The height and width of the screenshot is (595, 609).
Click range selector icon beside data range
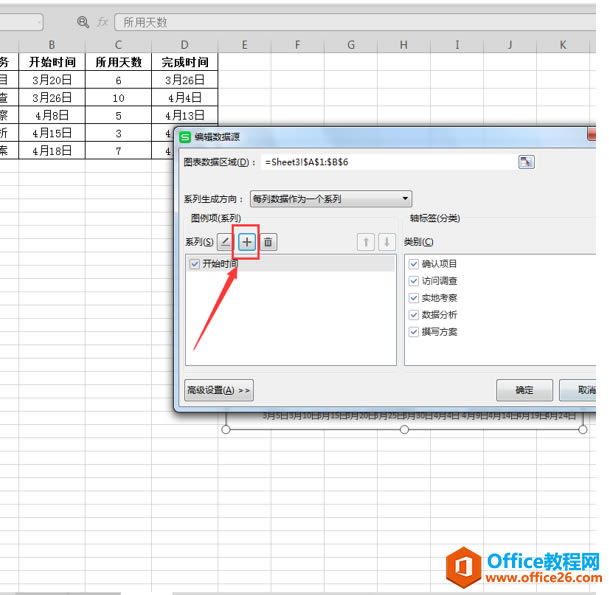(526, 162)
